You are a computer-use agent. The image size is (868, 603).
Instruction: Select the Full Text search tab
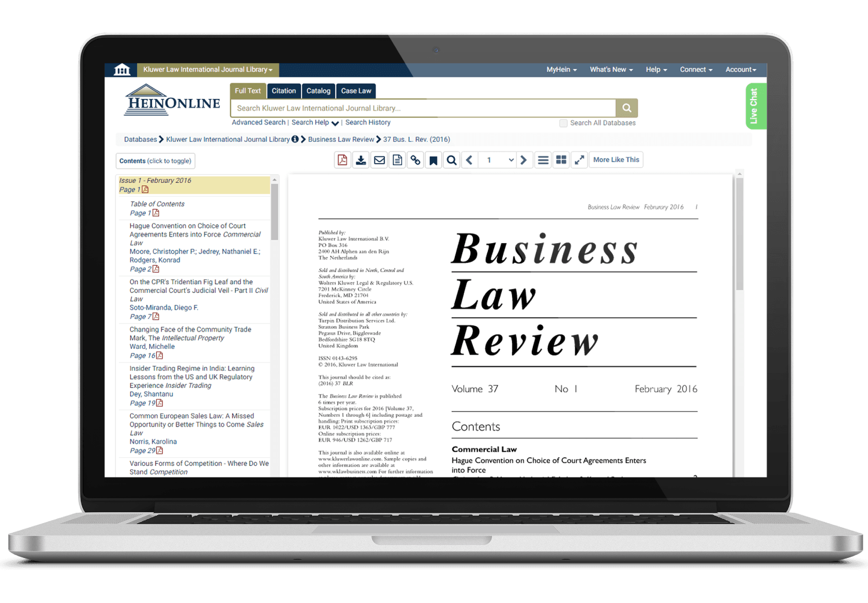pos(248,91)
